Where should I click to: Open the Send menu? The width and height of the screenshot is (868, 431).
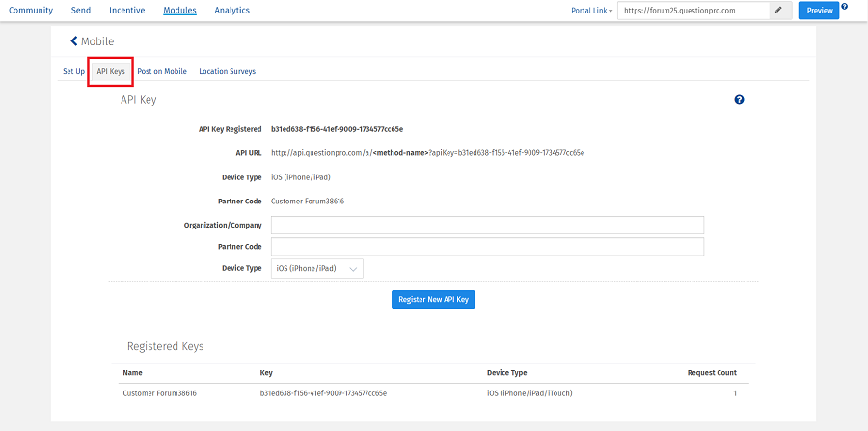tap(81, 11)
